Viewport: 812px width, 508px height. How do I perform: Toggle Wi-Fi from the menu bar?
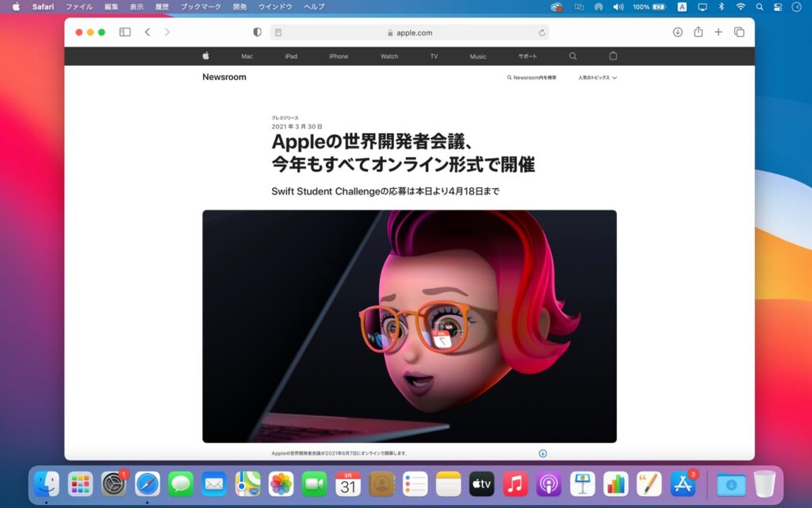point(741,6)
